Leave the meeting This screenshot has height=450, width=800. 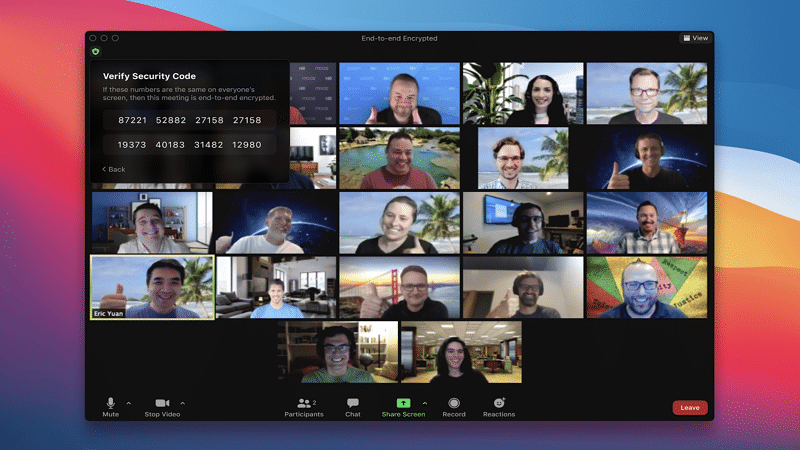coord(690,408)
